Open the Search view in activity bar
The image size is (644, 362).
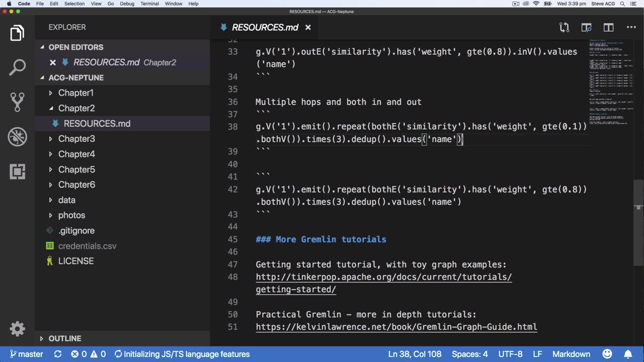pos(17,67)
